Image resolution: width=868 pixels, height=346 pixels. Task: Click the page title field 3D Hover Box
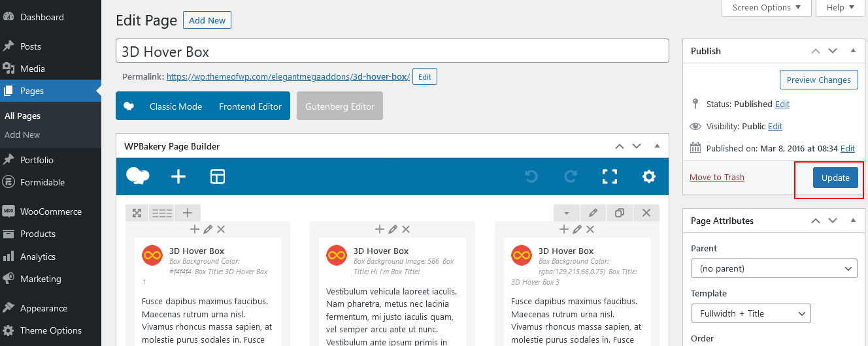tap(392, 51)
